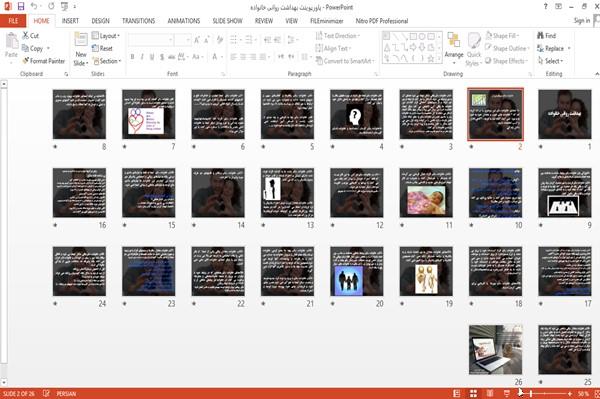Toggle Underline formatting
Image resolution: width=600 pixels, height=399 pixels.
(152, 57)
